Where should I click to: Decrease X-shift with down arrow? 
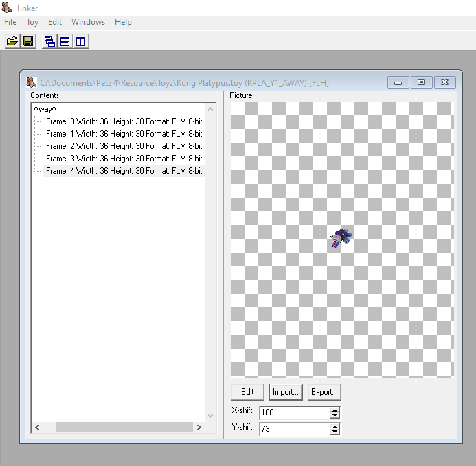click(335, 415)
